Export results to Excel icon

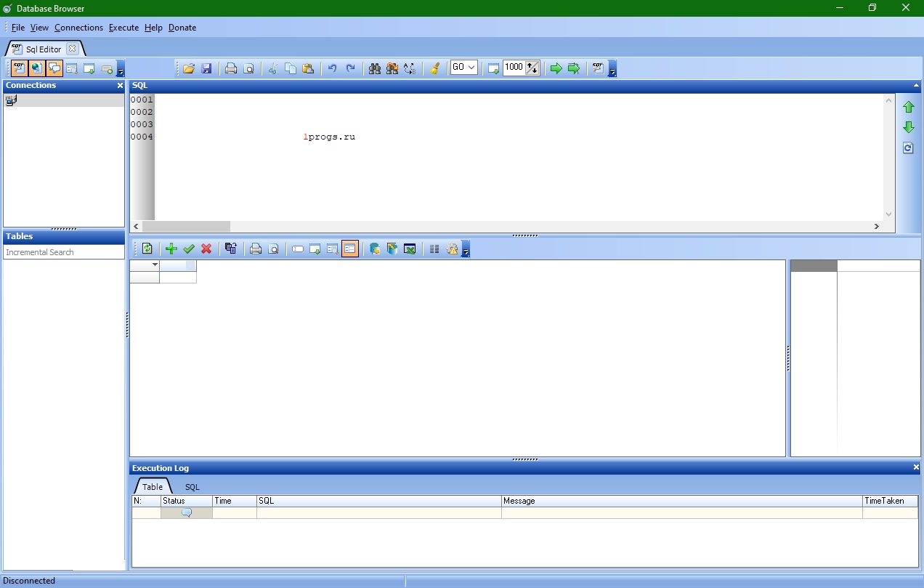(410, 249)
